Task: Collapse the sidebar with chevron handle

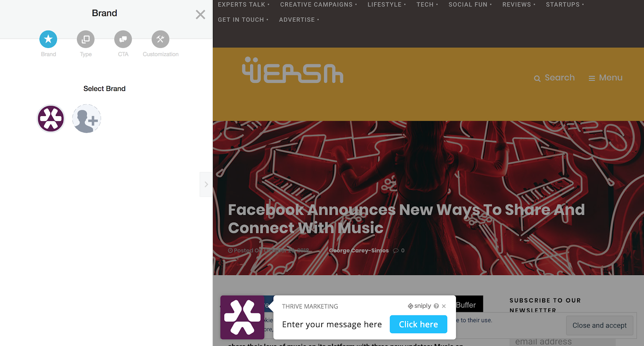Action: coord(206,184)
